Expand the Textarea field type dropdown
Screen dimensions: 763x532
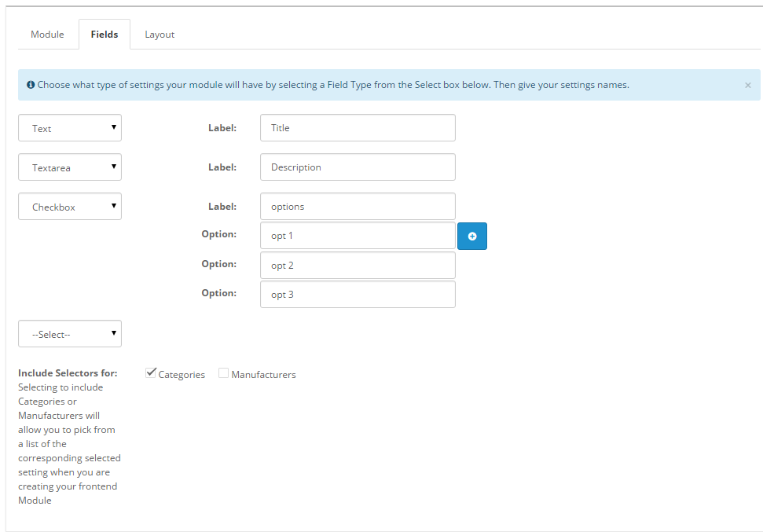coord(70,167)
